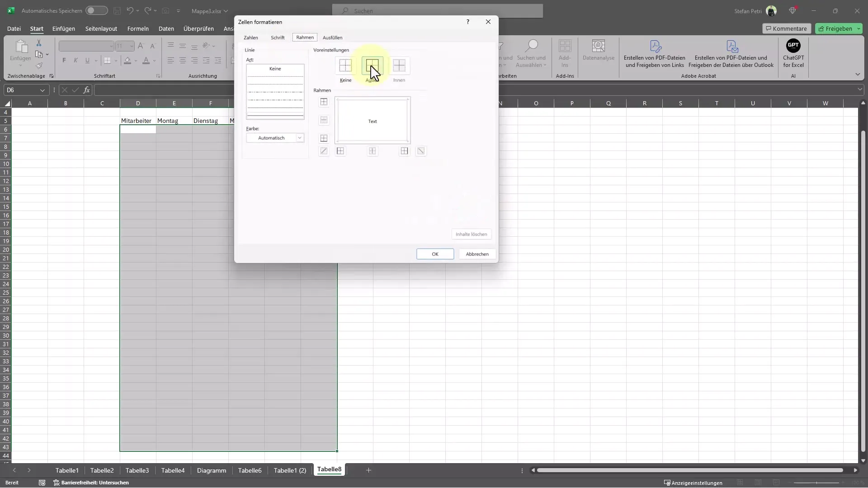Collapse the ribbon with the chevron
Viewport: 868px width, 488px height.
(858, 74)
